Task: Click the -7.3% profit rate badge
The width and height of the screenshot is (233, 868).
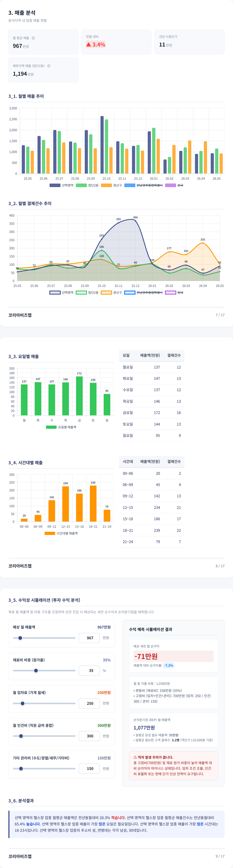Action: [169, 665]
